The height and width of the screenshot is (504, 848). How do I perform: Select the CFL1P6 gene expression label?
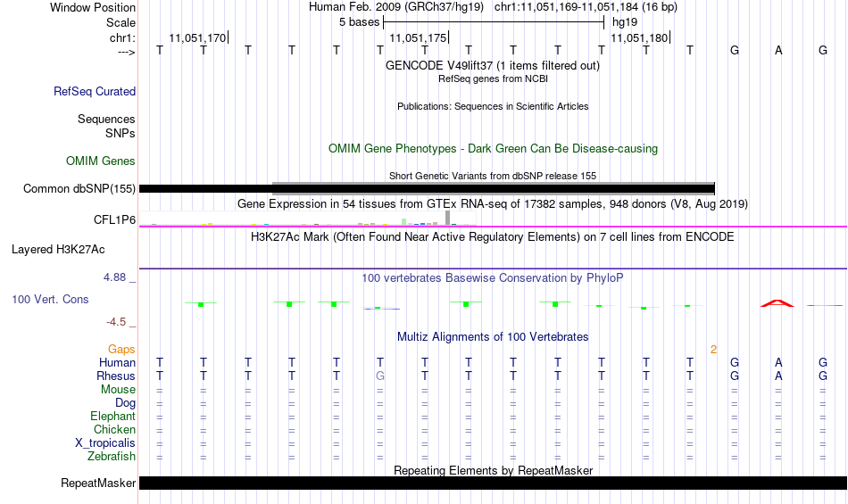pyautogui.click(x=114, y=219)
